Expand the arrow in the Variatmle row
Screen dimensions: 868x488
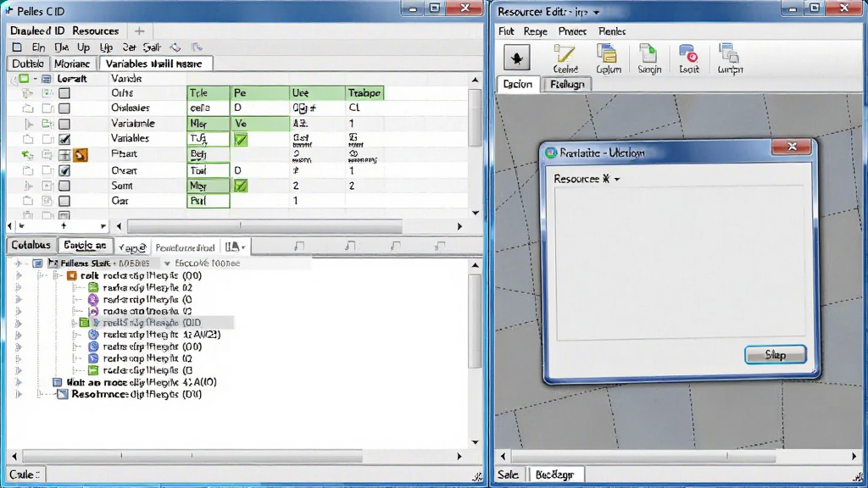click(29, 124)
